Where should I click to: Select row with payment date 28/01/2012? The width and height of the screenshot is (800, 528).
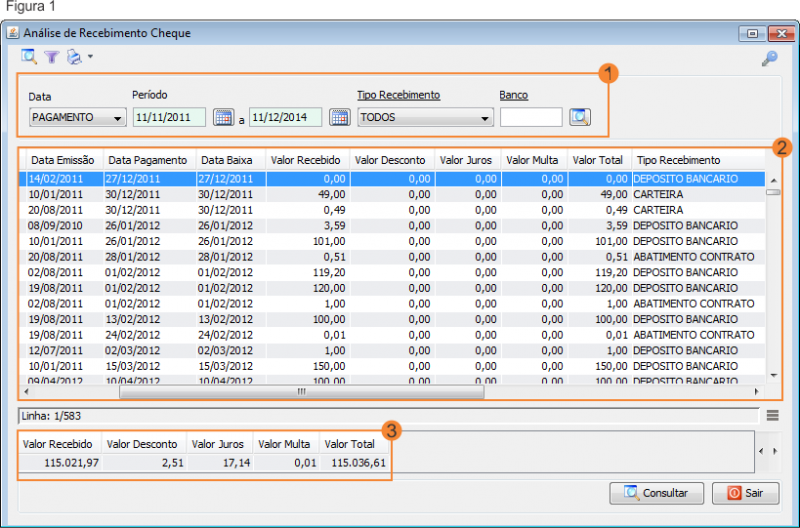[x=392, y=257]
